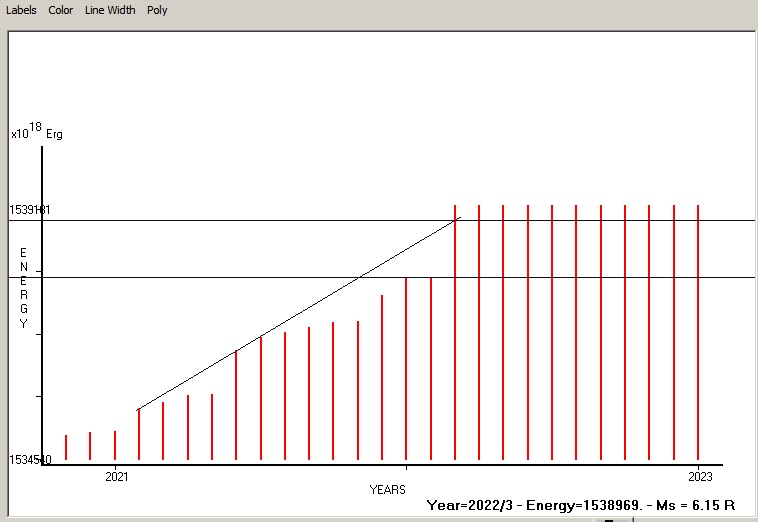The height and width of the screenshot is (522, 758).
Task: Click the x10^18 Erg unit label
Action: [36, 132]
